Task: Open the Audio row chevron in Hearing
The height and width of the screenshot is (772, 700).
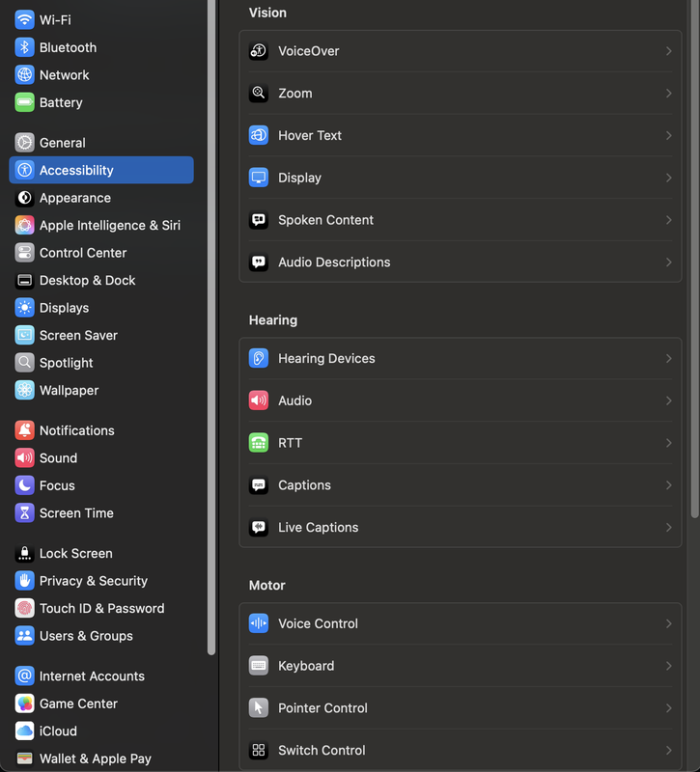Action: tap(668, 400)
